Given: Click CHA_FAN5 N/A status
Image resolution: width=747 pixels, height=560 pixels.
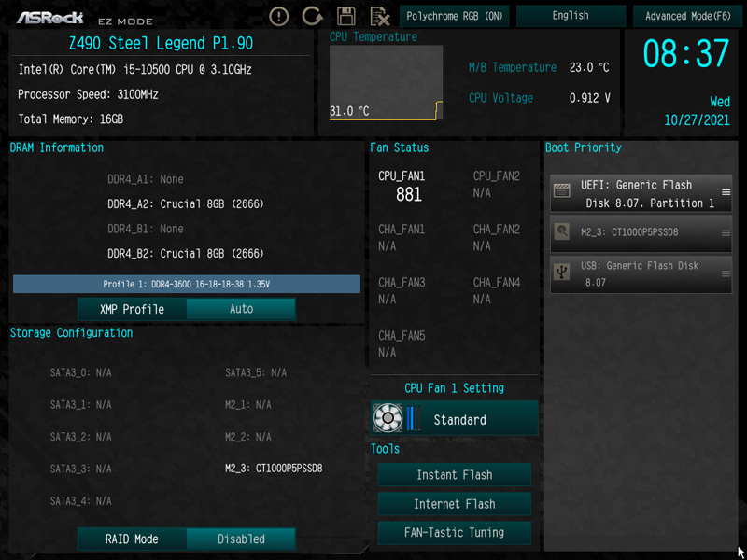Looking at the screenshot, I should click(402, 344).
